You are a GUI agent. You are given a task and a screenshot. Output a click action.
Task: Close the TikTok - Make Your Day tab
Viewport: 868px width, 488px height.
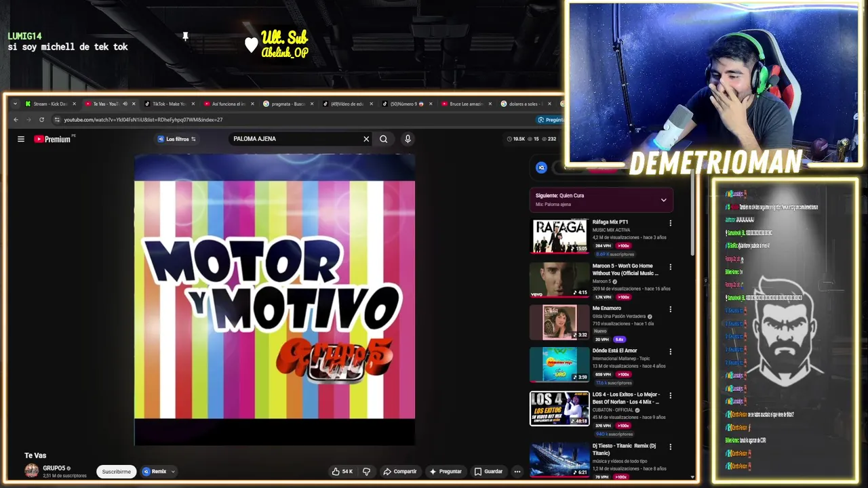[x=193, y=104]
